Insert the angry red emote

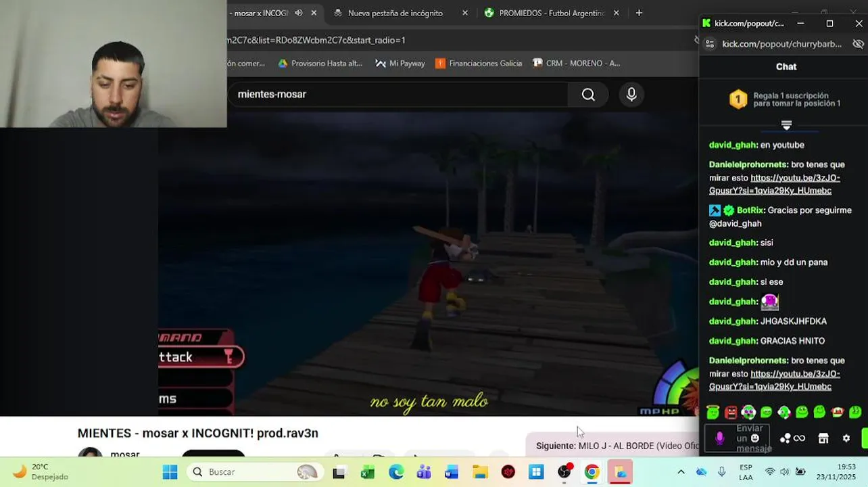click(x=731, y=412)
